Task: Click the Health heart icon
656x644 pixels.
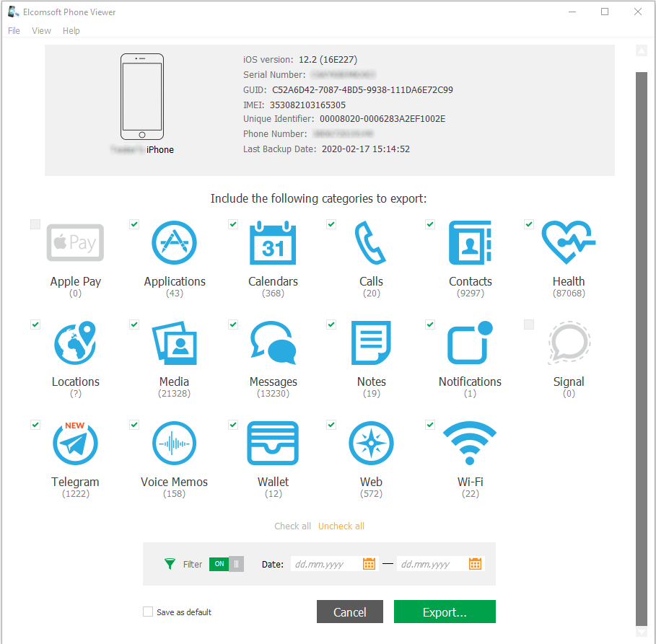Action: click(569, 243)
